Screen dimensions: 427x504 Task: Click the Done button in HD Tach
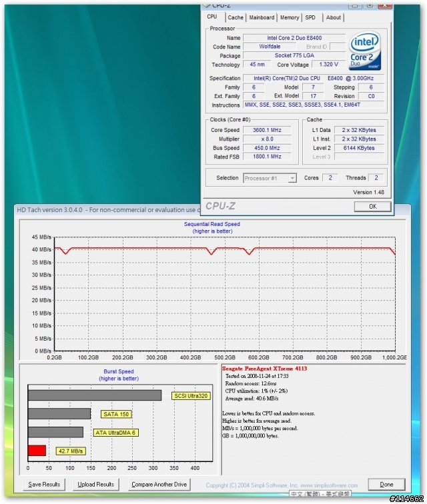pyautogui.click(x=386, y=485)
